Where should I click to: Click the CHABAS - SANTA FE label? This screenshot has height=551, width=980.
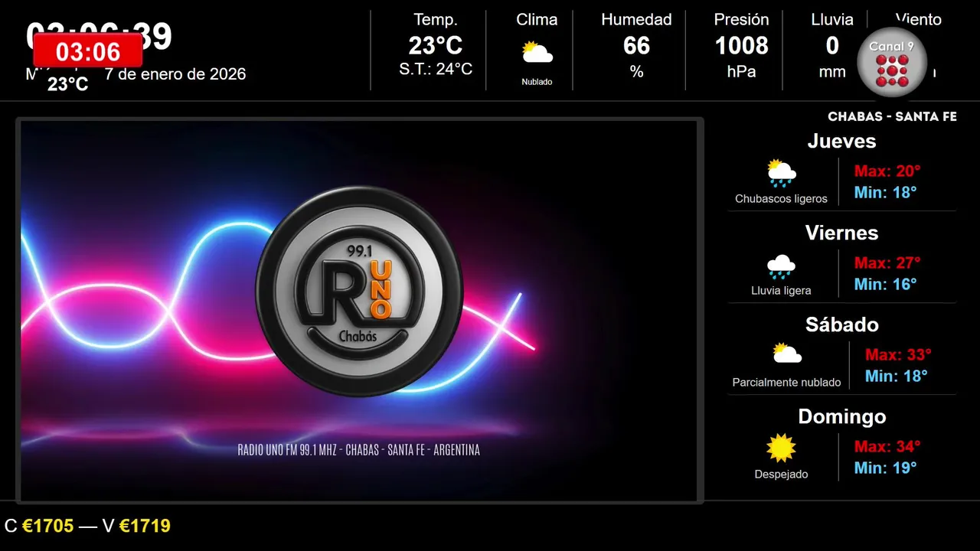(892, 117)
